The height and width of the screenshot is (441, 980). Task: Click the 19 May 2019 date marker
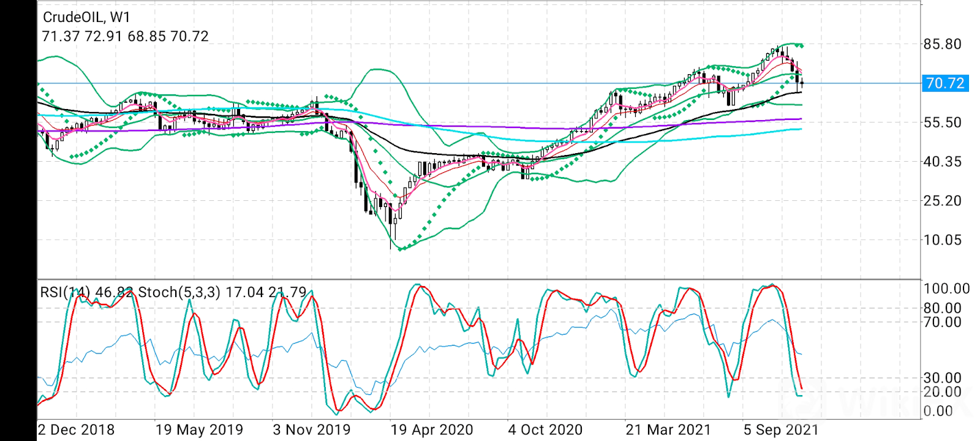(x=199, y=430)
